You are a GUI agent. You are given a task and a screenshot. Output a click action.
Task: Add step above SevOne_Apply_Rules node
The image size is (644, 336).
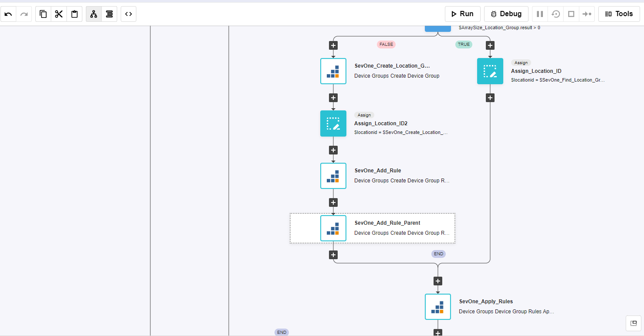tap(438, 281)
